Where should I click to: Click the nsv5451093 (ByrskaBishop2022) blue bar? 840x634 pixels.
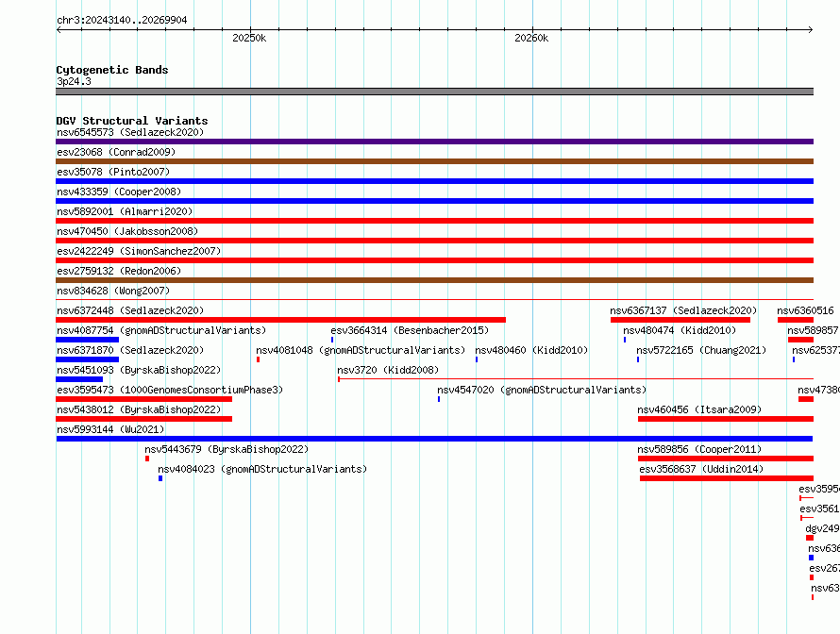click(x=79, y=379)
